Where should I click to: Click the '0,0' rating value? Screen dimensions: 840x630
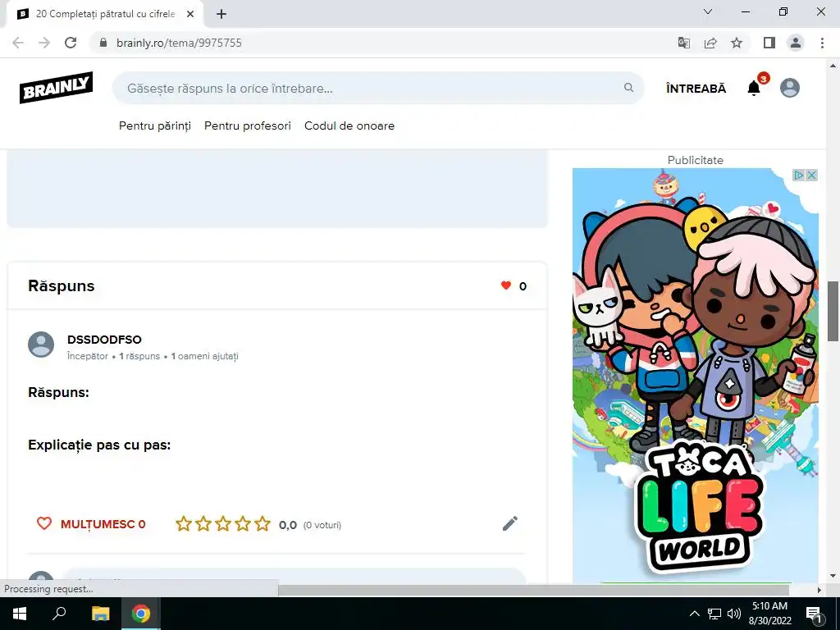click(x=288, y=525)
